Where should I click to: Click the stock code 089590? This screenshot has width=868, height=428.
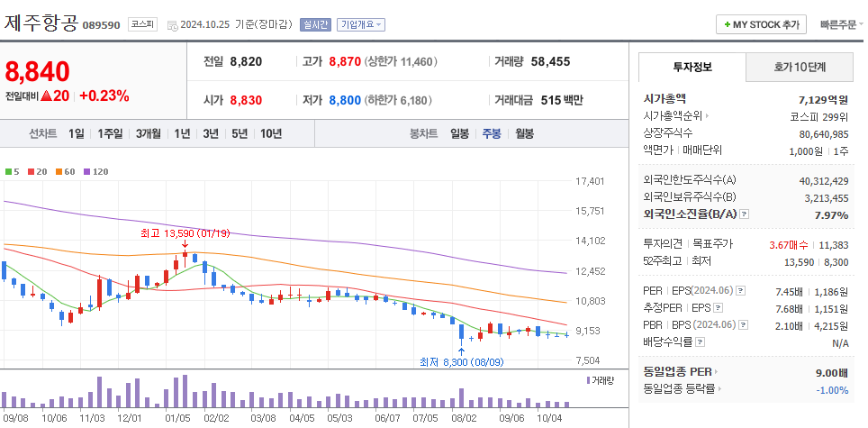(102, 25)
